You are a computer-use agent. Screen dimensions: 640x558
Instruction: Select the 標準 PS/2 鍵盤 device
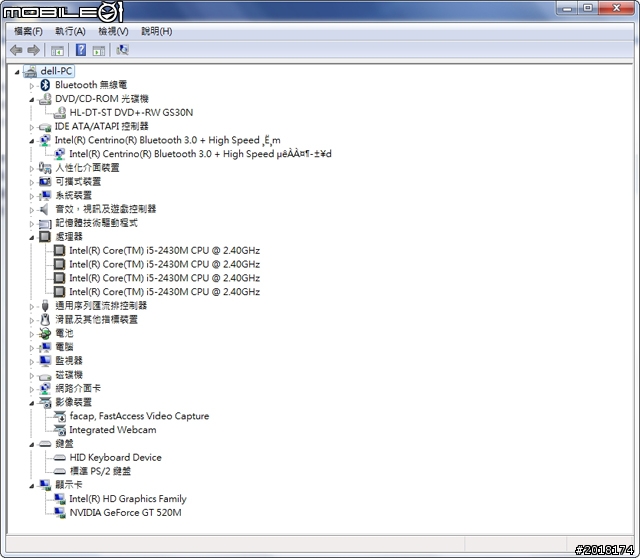click(x=100, y=471)
